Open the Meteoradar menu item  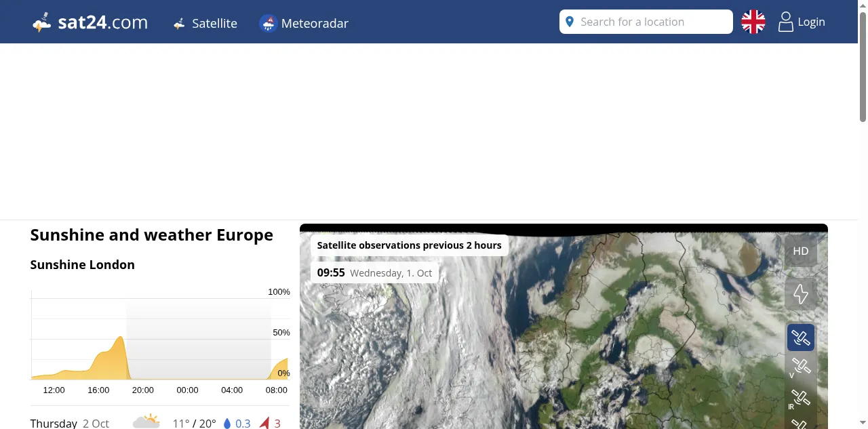click(304, 23)
